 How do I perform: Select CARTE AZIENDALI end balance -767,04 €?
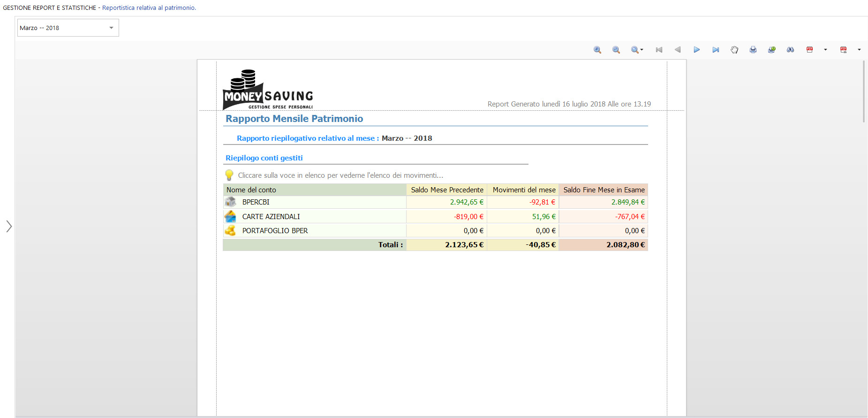click(x=630, y=217)
